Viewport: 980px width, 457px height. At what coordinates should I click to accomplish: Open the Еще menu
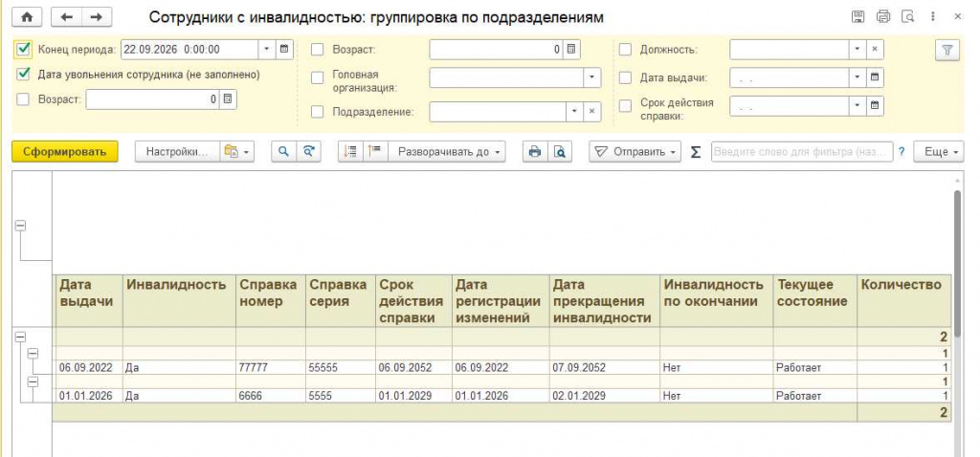click(939, 151)
